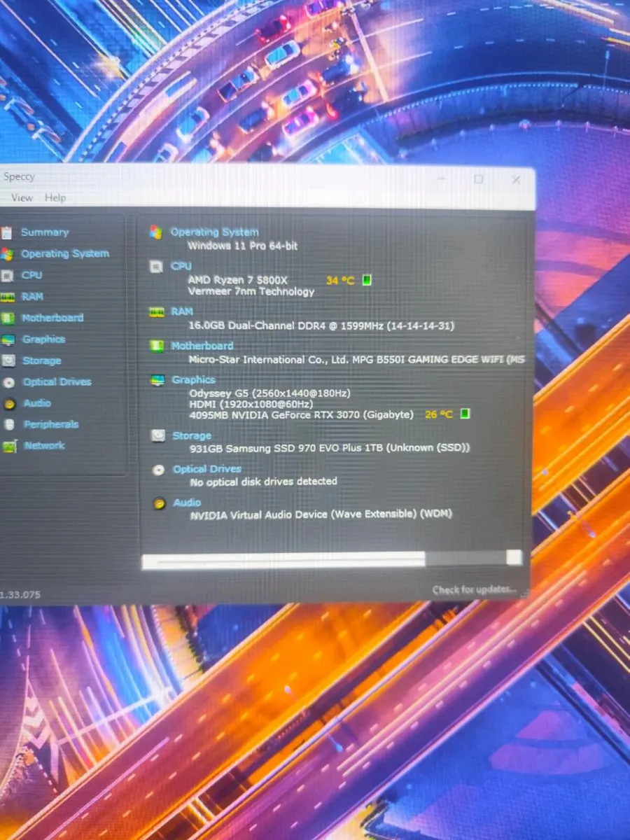
Task: Open Storage in the sidebar
Action: [x=42, y=361]
